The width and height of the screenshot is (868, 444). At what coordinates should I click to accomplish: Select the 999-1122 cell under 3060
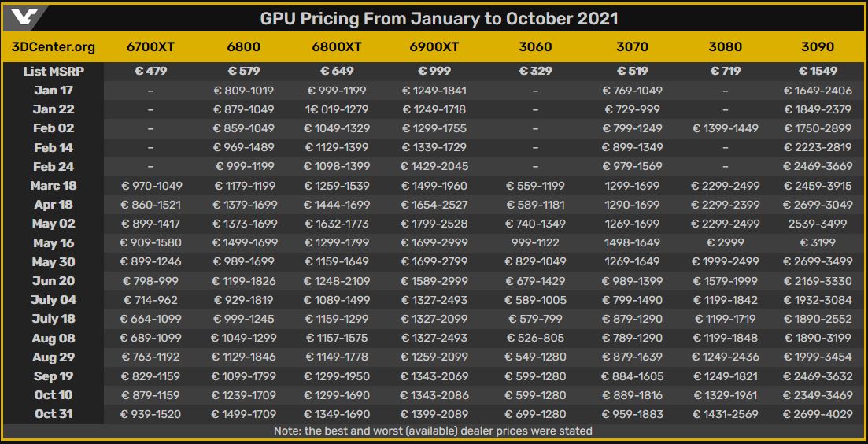click(535, 243)
